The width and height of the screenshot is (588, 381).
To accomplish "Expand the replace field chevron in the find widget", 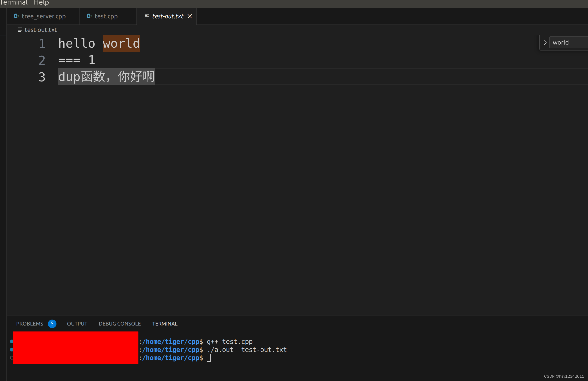I will tap(545, 42).
